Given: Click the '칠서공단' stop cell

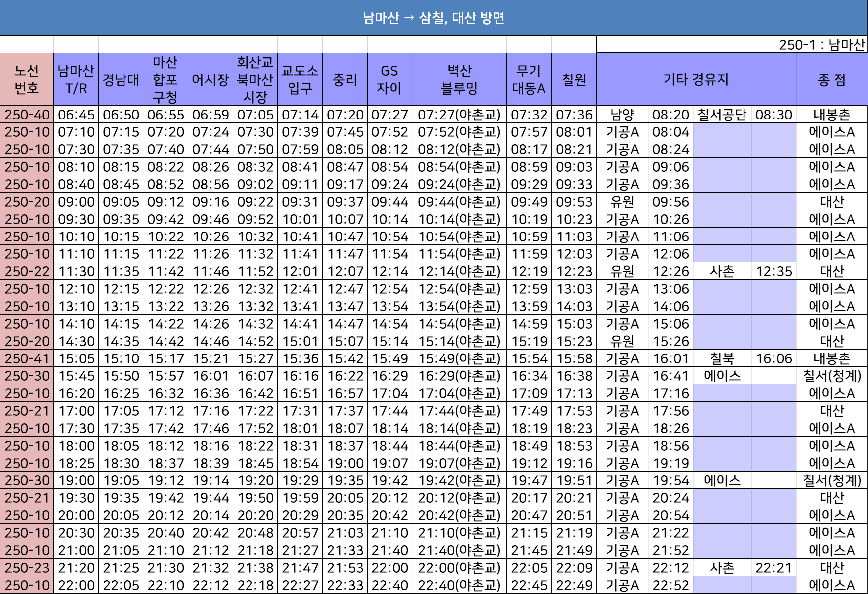Looking at the screenshot, I should (x=722, y=115).
